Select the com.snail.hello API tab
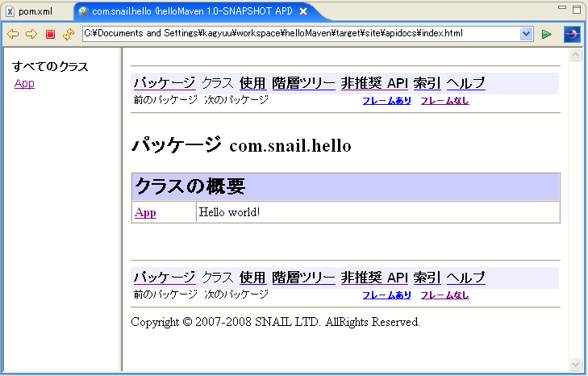This screenshot has width=588, height=376. point(192,11)
